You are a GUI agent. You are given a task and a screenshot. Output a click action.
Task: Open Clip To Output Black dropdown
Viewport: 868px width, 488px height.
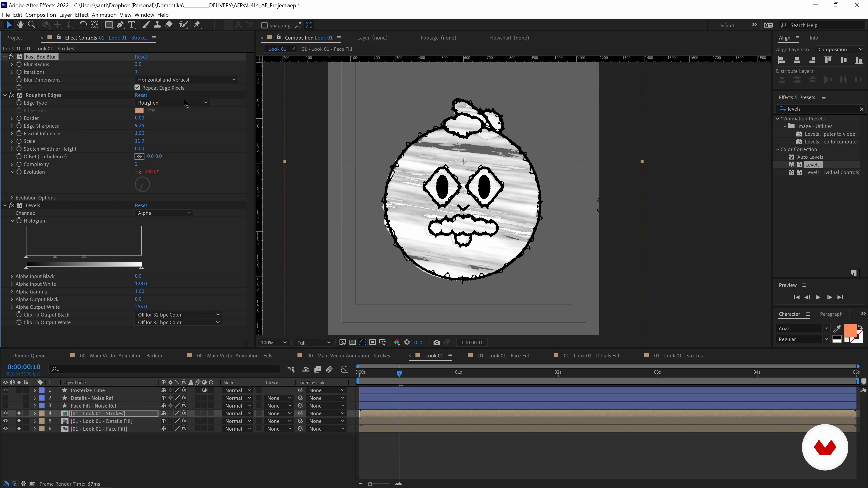point(178,314)
